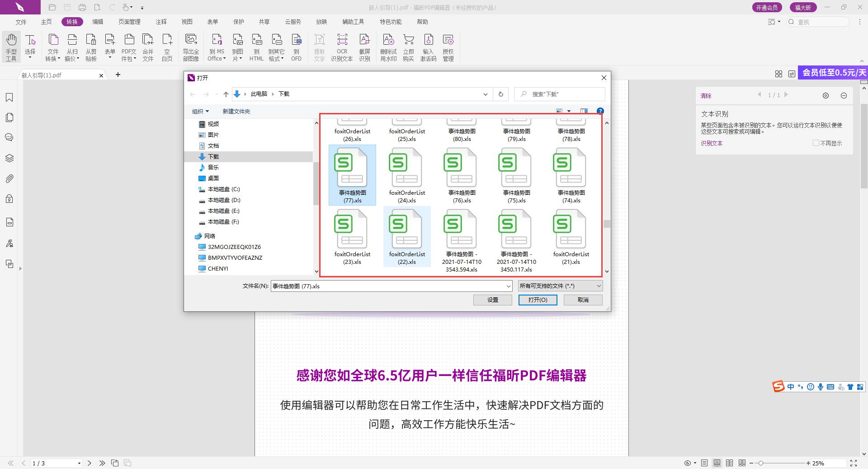Open the 所有可支持的文件 file type dropdown
The width and height of the screenshot is (868, 469).
tap(560, 286)
